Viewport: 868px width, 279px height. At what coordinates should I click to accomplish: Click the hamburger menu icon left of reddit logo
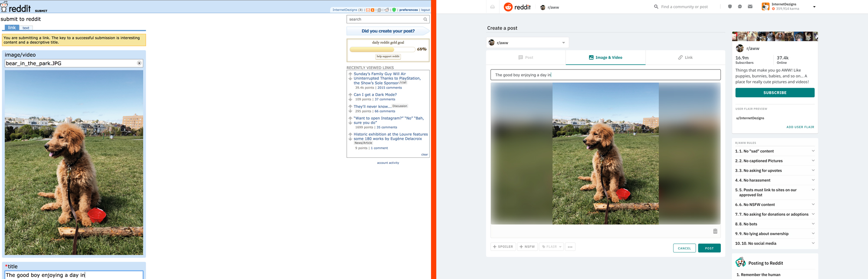492,7
